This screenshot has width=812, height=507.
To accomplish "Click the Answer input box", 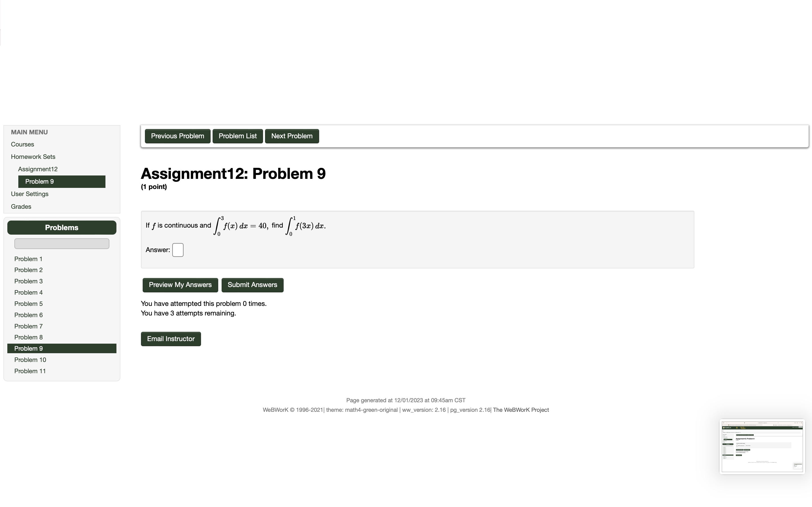I will point(178,250).
